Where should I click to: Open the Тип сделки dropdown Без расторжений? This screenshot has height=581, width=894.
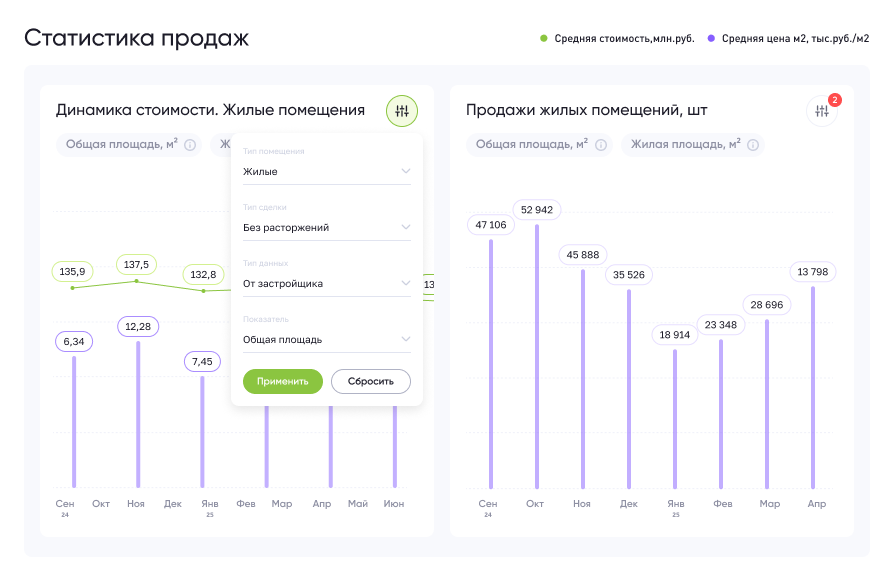[x=327, y=227]
